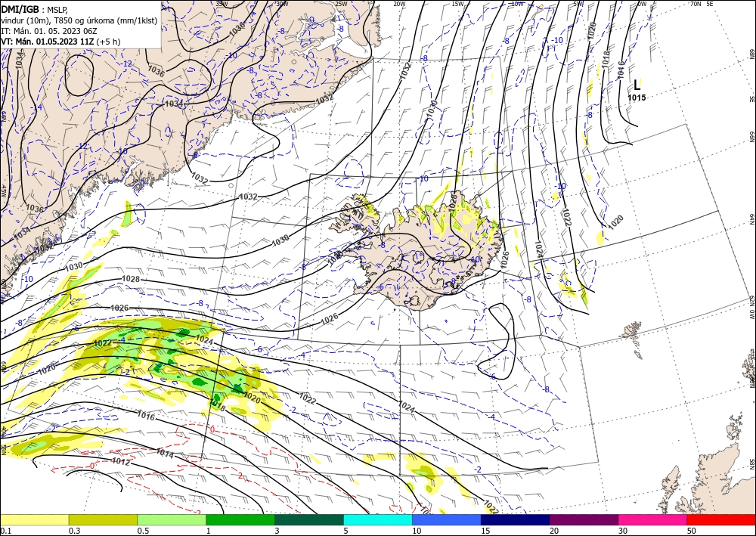This screenshot has height=536, width=756.
Task: Click the '25W' longitude label at top
Action: (341, 4)
